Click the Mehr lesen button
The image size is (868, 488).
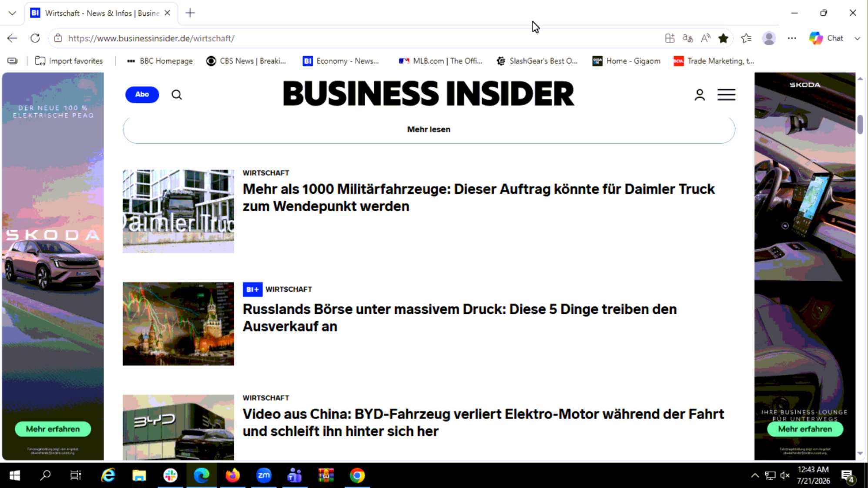pos(429,129)
